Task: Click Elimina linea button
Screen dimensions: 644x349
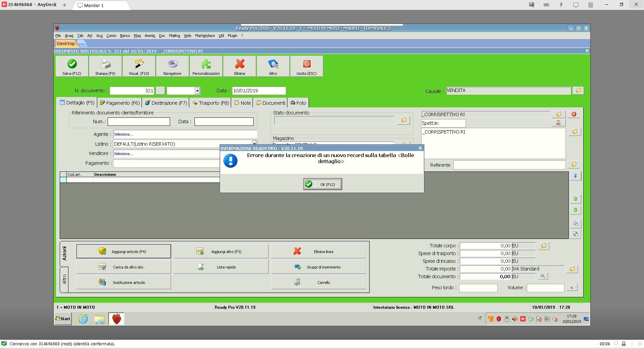Action: click(319, 251)
